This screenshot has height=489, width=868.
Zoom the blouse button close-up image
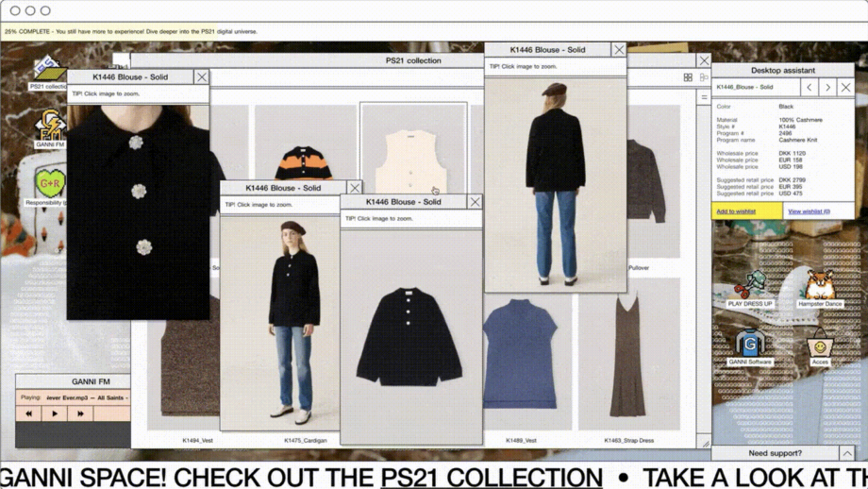coord(138,212)
